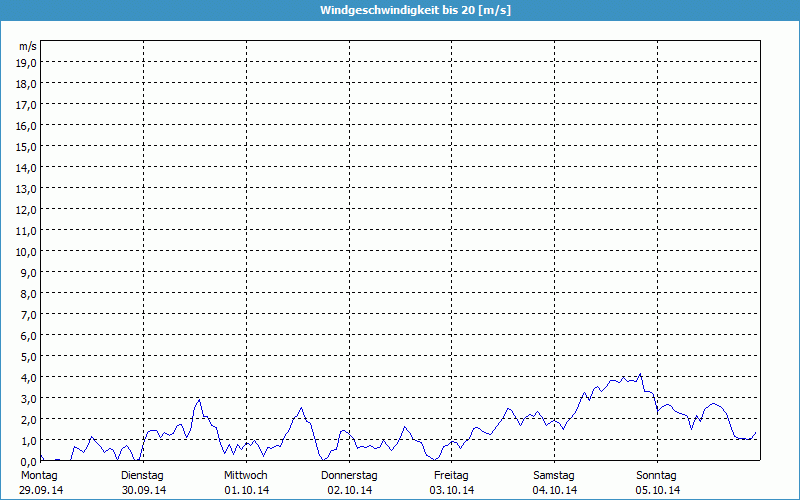Viewport: 800px width, 500px height.
Task: Select the Samstag day label
Action: (x=554, y=475)
